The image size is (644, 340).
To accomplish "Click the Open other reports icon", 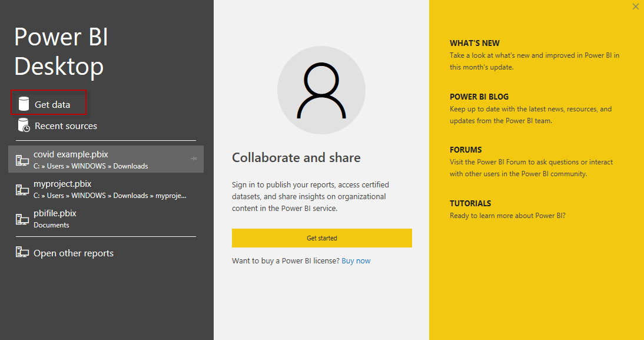I will coord(22,253).
